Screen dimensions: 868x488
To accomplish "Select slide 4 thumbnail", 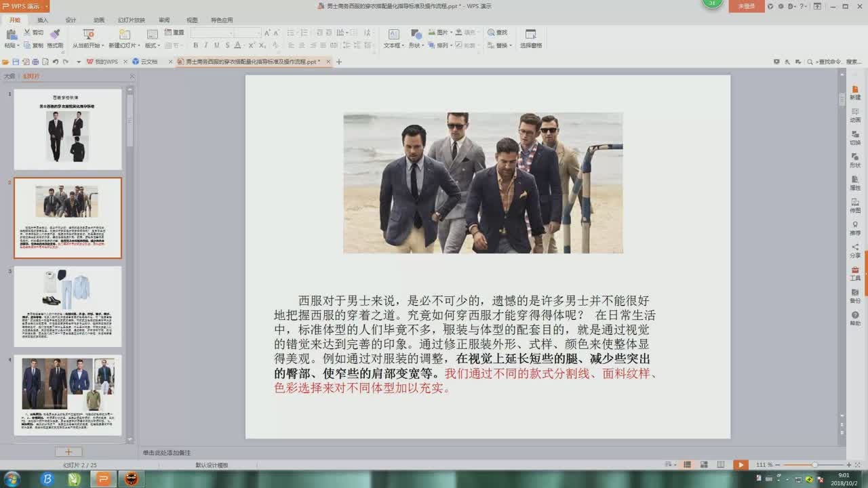I will [68, 395].
